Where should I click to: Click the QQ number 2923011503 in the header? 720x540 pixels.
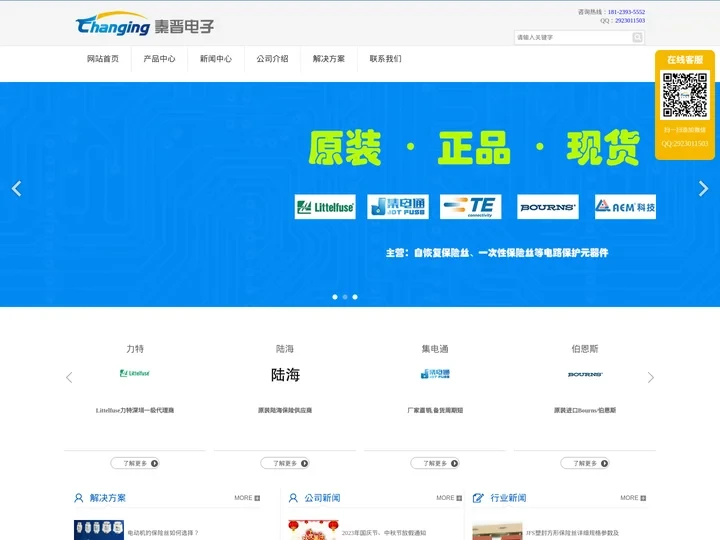click(x=630, y=21)
